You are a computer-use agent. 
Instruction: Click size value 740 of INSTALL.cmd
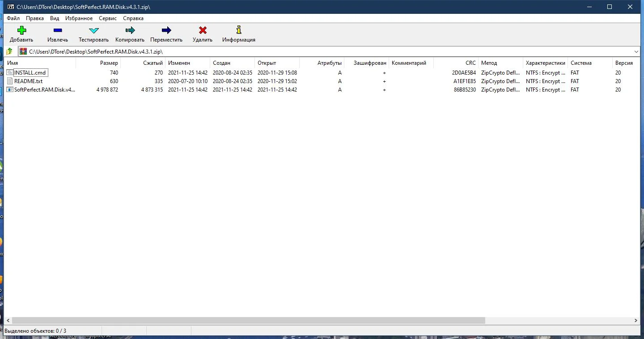(x=114, y=73)
